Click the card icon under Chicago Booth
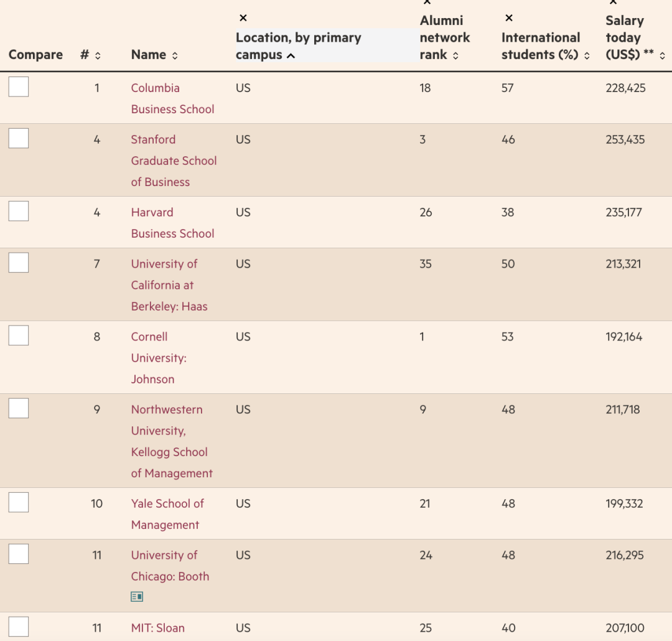672x641 pixels. pos(137,597)
